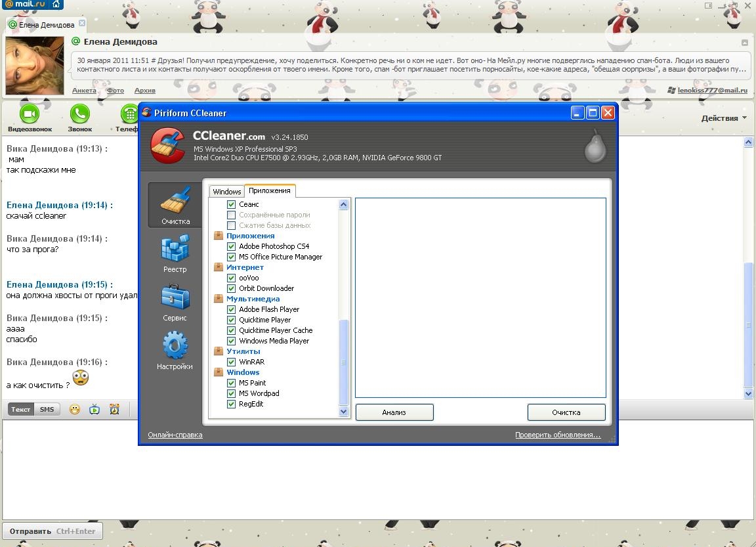Click the application list scrollbar thumb
756x547 pixels.
point(344,362)
